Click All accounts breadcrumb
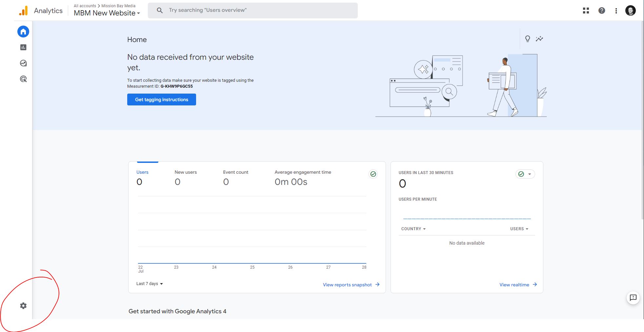 click(x=85, y=6)
